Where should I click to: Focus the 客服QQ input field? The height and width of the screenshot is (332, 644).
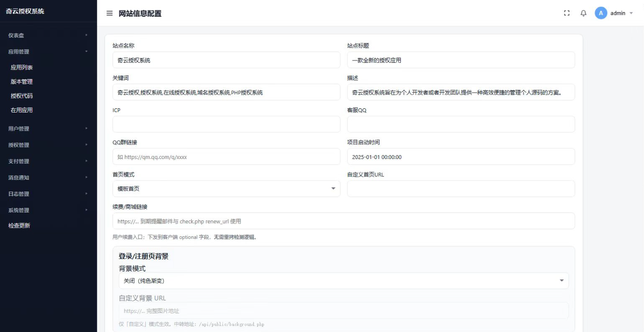[461, 124]
